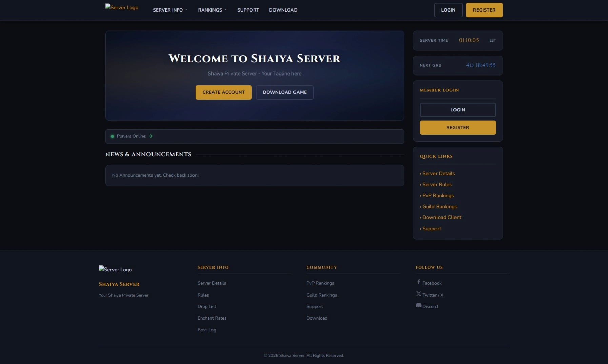Open the PvP Rankings quick link
The image size is (608, 364).
(437, 195)
